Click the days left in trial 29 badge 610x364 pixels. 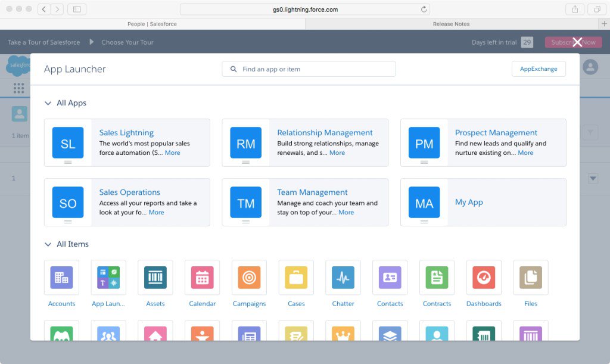click(527, 42)
